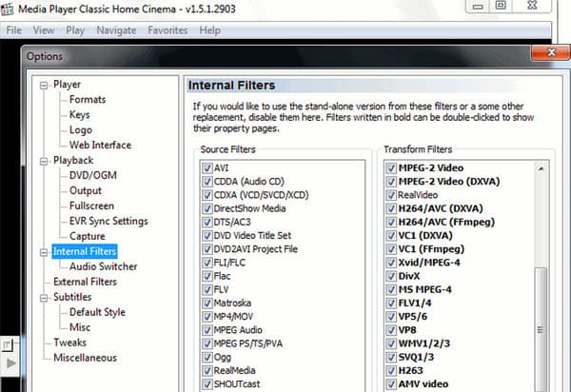Toggle MPEG-2 Video (DXVA) checkbox
Image resolution: width=571 pixels, height=392 pixels.
(391, 182)
